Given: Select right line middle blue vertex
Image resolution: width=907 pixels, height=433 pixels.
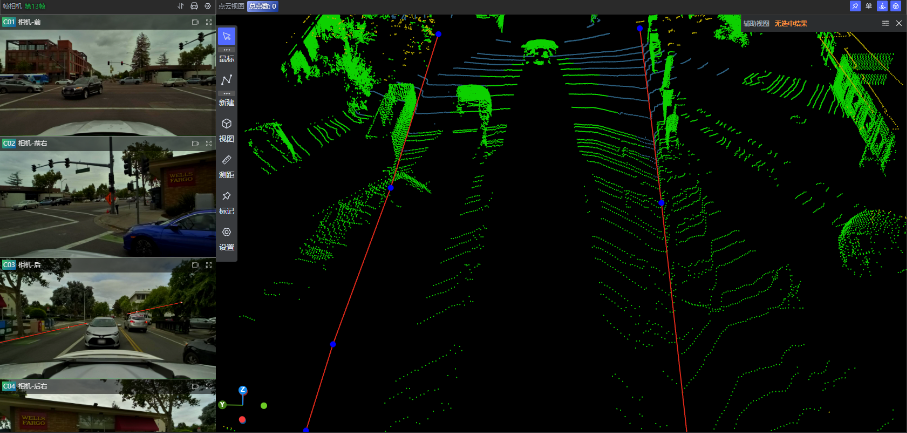Looking at the screenshot, I should (661, 203).
